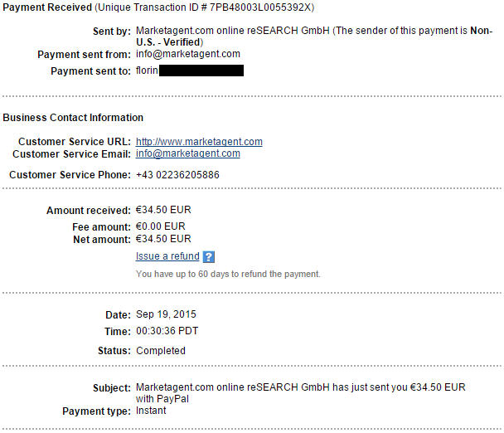Image resolution: width=504 pixels, height=433 pixels.
Task: Click the time 00:30:36 PDT
Action: [x=167, y=331]
